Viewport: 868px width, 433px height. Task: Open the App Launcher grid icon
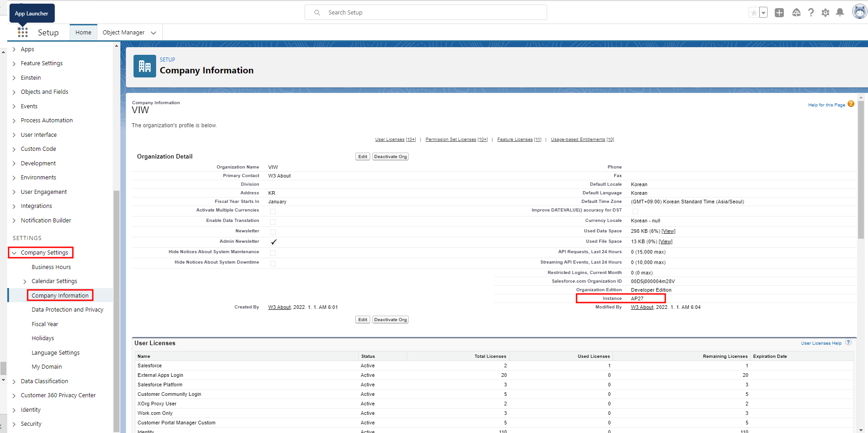coord(23,32)
